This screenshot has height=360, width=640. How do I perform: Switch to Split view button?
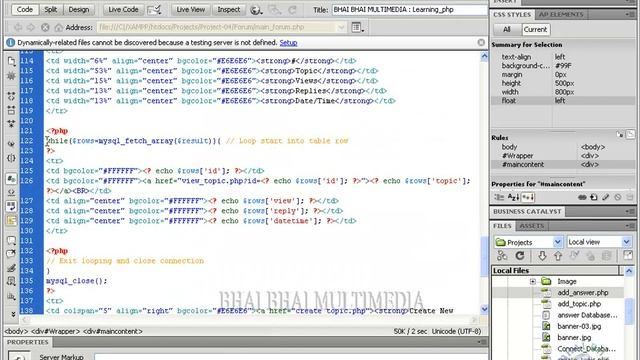click(x=51, y=9)
